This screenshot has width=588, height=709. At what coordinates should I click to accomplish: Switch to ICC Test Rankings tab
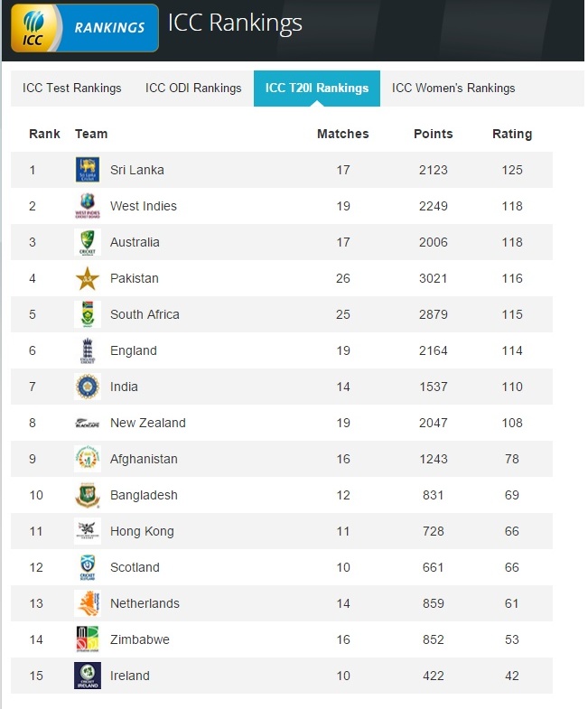72,89
